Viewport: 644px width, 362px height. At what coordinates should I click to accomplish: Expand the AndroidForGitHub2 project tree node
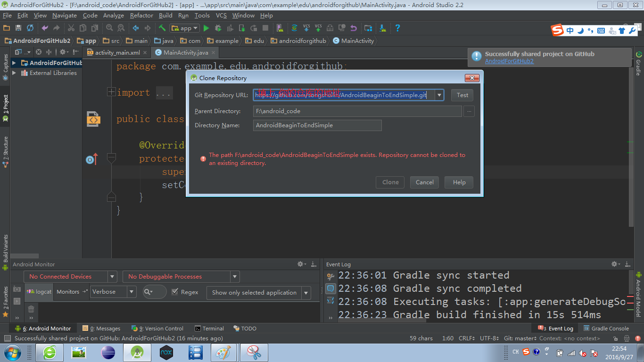[14, 63]
